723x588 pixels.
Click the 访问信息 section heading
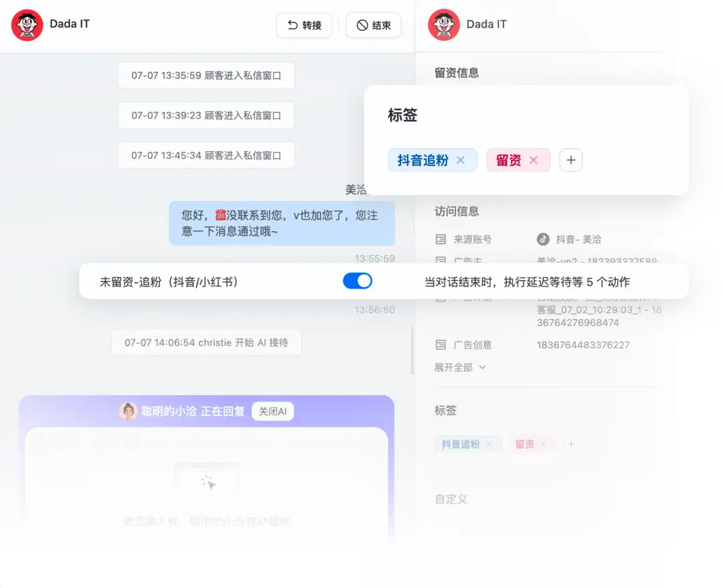[x=457, y=211]
